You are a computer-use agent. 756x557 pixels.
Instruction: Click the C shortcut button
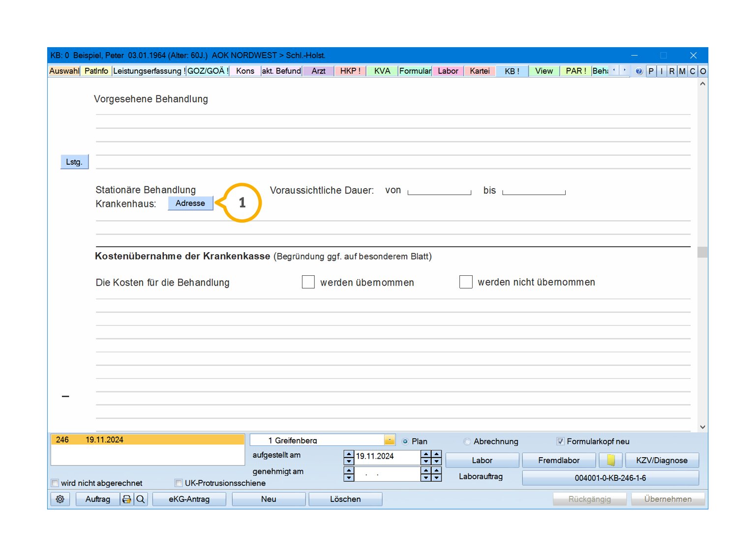pyautogui.click(x=693, y=71)
